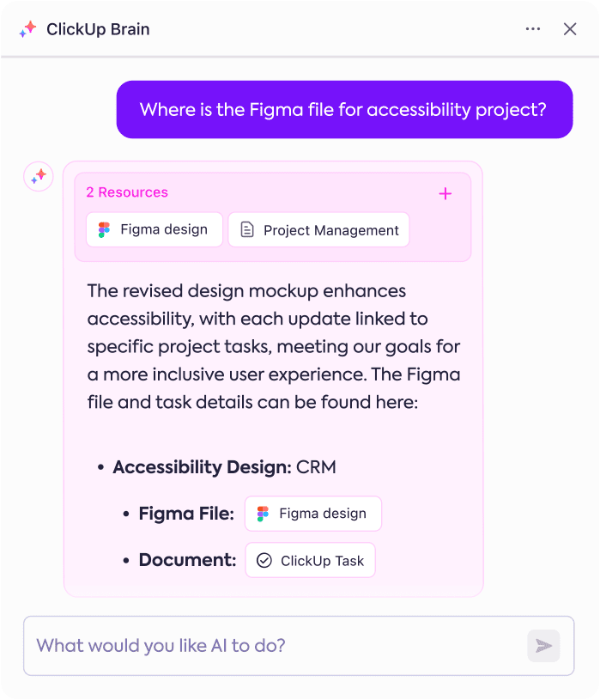Click the checkmark circle icon on ClickUp Task
This screenshot has height=700, width=600.
point(264,561)
